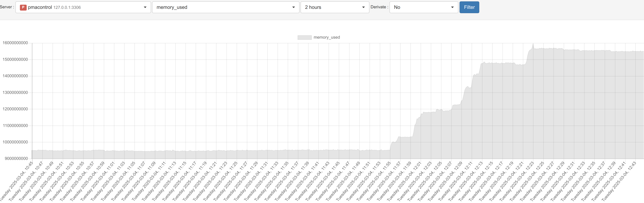Click the 127.0.0.1:3306 address text
This screenshot has width=644, height=203.
coord(67,7)
